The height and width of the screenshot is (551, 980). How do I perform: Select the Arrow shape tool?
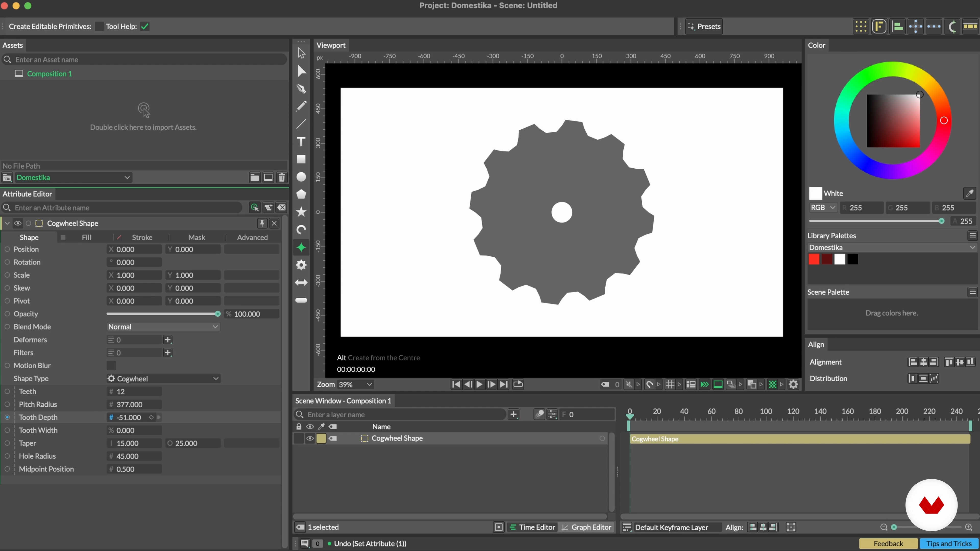point(301,283)
